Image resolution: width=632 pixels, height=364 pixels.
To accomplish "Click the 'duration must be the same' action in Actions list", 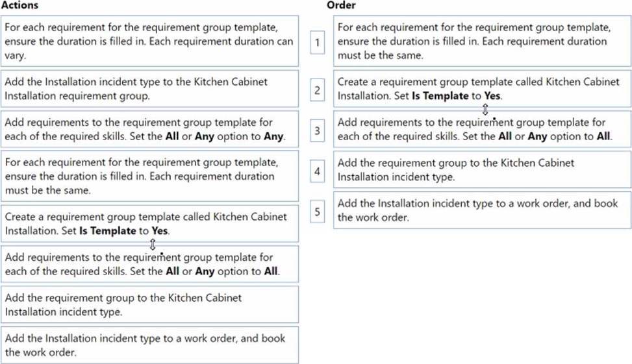I will pos(149,176).
